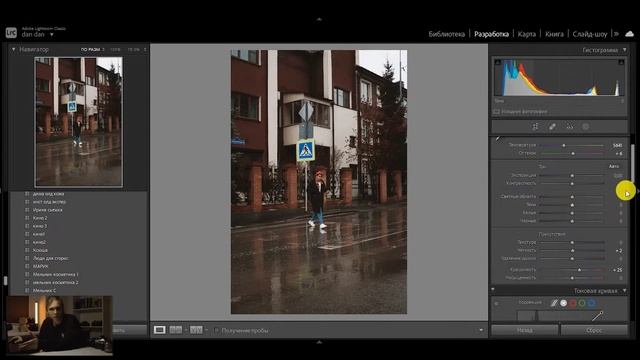Open the Develop module
This screenshot has width=640, height=360.
point(491,34)
